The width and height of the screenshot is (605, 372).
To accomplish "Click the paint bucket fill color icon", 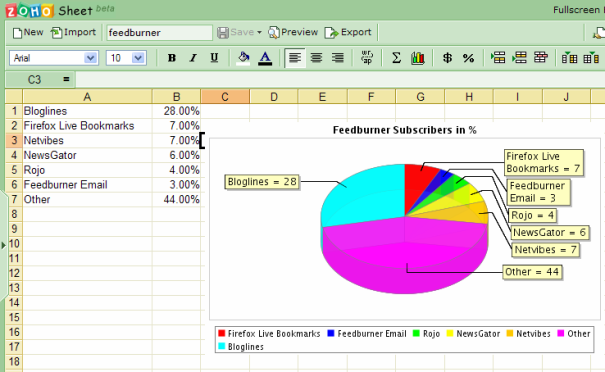I will (x=243, y=58).
